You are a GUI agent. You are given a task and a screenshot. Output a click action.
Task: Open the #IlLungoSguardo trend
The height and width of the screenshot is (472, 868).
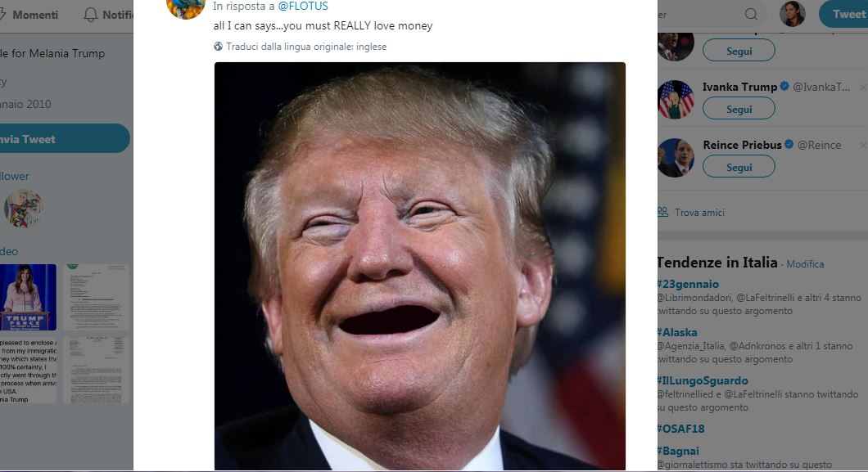703,380
